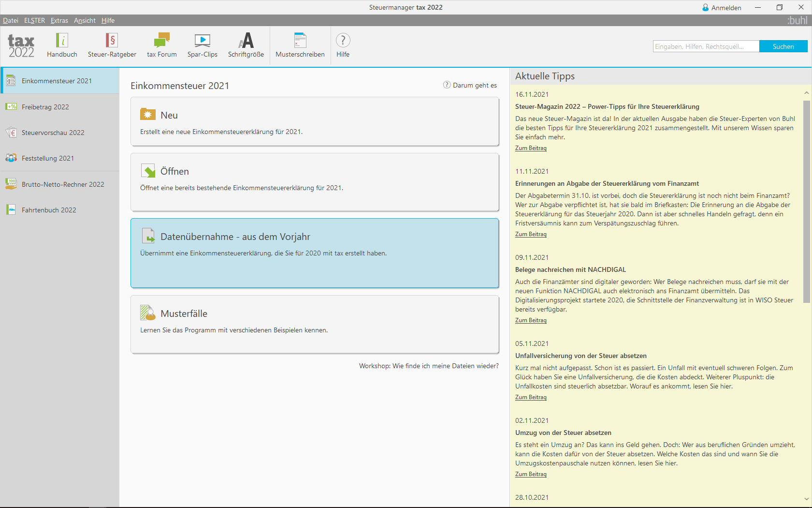Select Freibetrag 2022 in the sidebar
The height and width of the screenshot is (508, 812).
coord(60,107)
